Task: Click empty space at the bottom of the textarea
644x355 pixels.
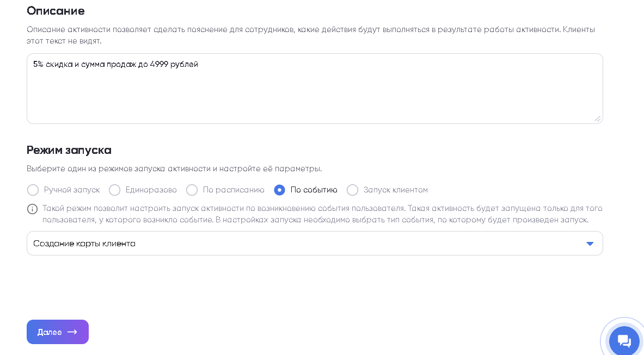Action: point(315,111)
